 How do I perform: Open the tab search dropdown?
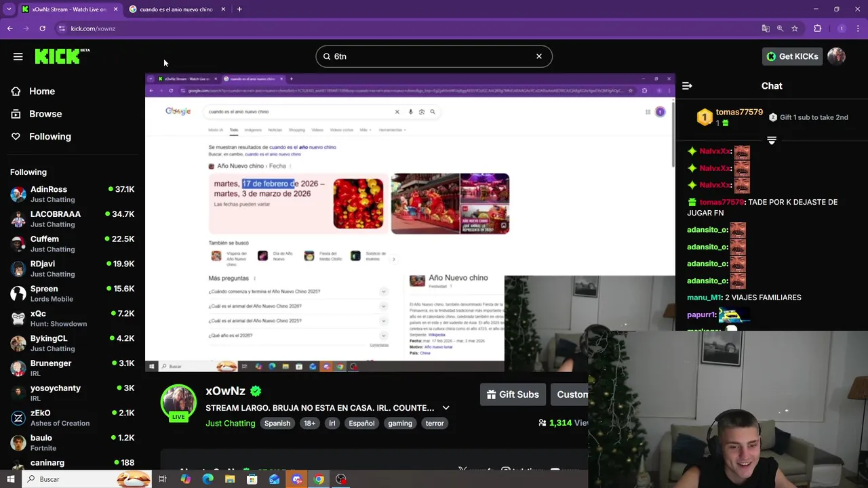(x=9, y=9)
